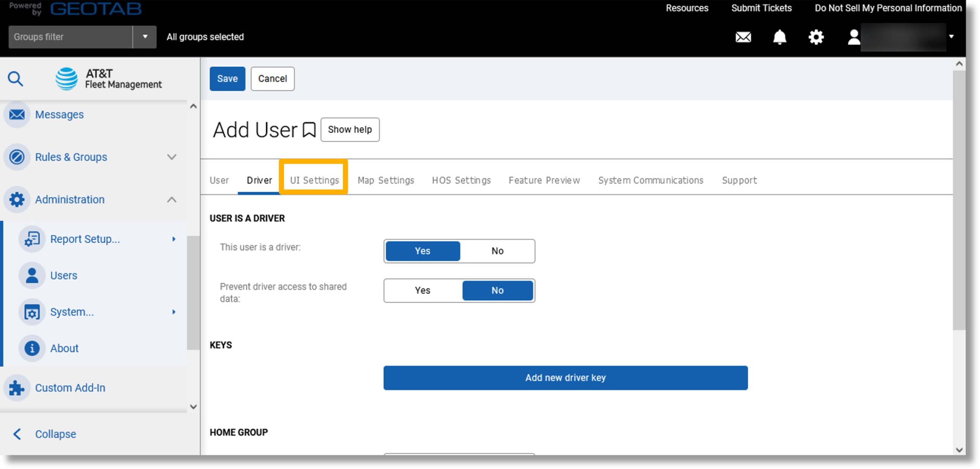Select the HOS Settings tab
This screenshot has height=469, width=980.
(x=461, y=180)
